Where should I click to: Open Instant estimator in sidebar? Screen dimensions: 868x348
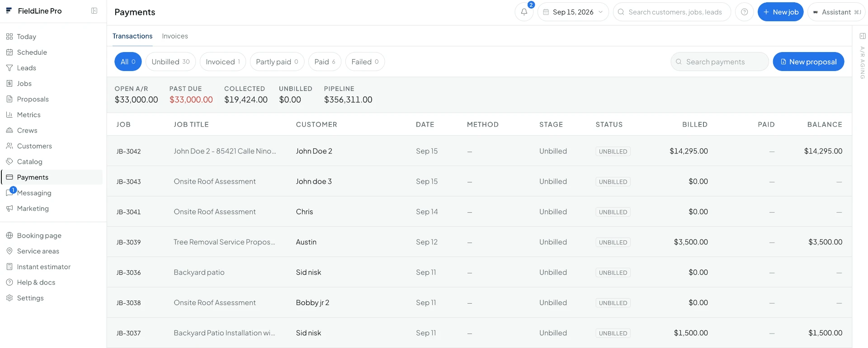coord(44,267)
